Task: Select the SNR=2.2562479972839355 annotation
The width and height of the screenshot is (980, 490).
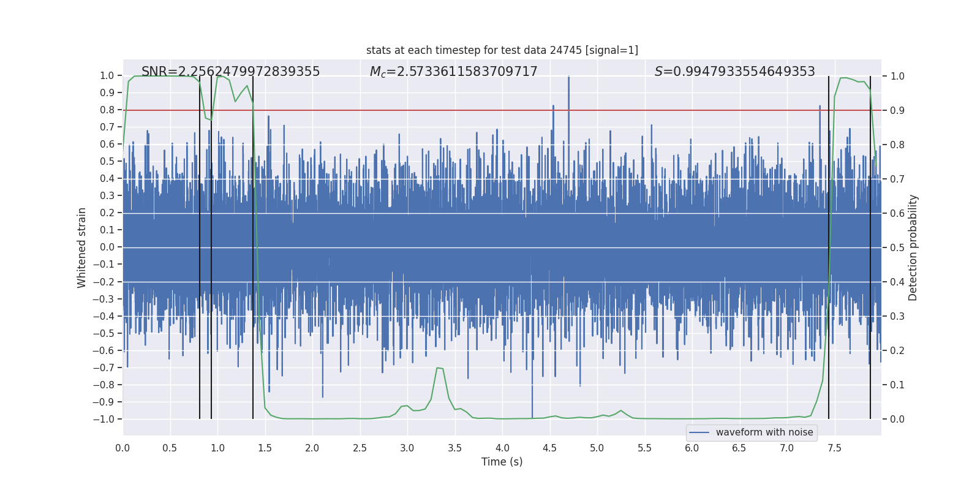Action: [230, 72]
